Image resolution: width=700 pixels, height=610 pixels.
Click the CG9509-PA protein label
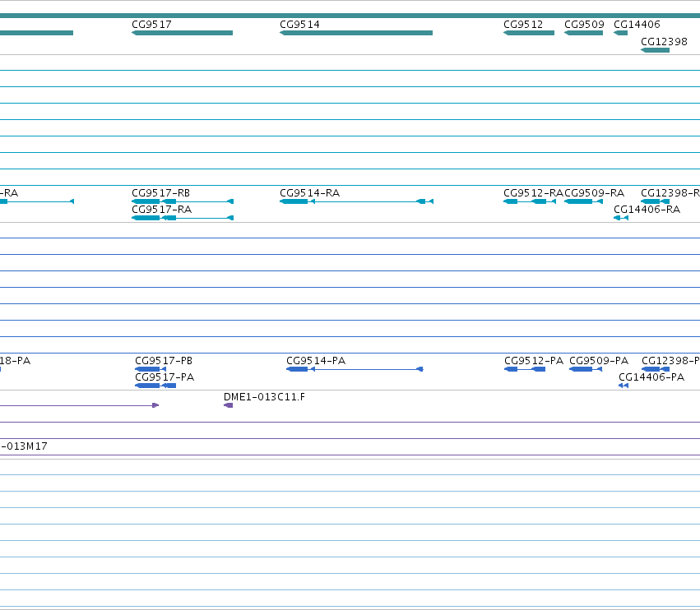[599, 361]
